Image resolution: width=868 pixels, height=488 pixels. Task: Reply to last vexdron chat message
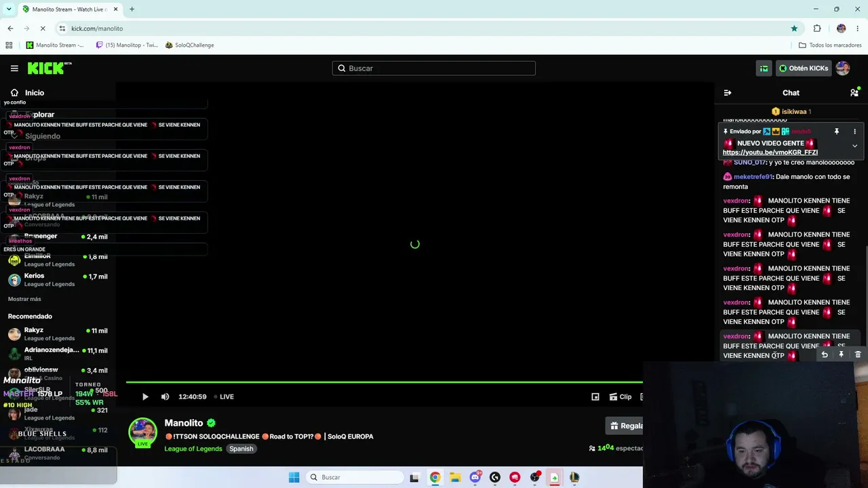coord(825,354)
